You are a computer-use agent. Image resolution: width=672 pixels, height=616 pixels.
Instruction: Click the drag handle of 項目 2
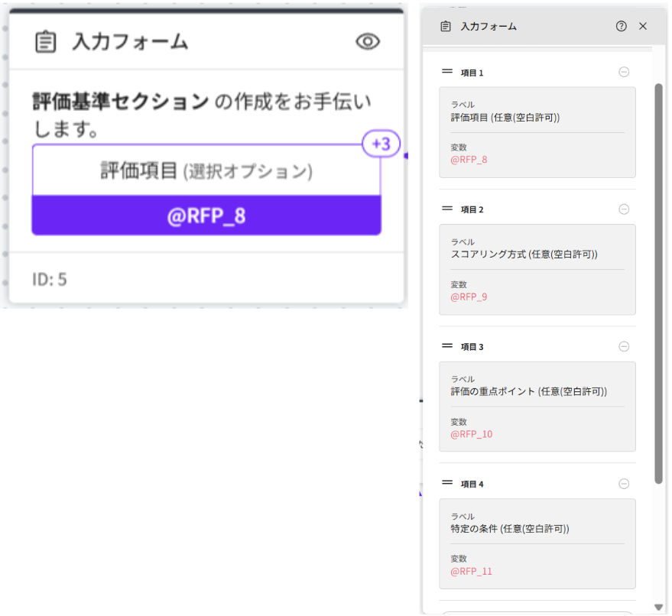(447, 209)
